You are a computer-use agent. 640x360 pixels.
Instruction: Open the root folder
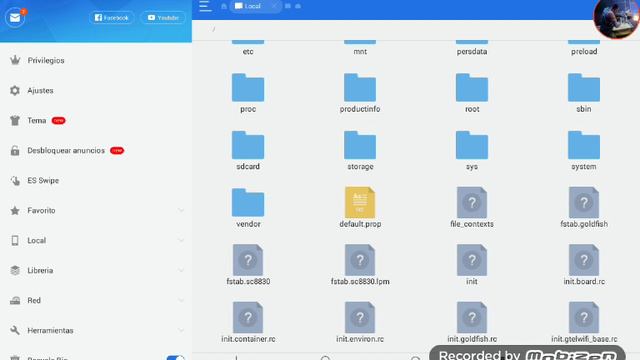click(x=472, y=93)
